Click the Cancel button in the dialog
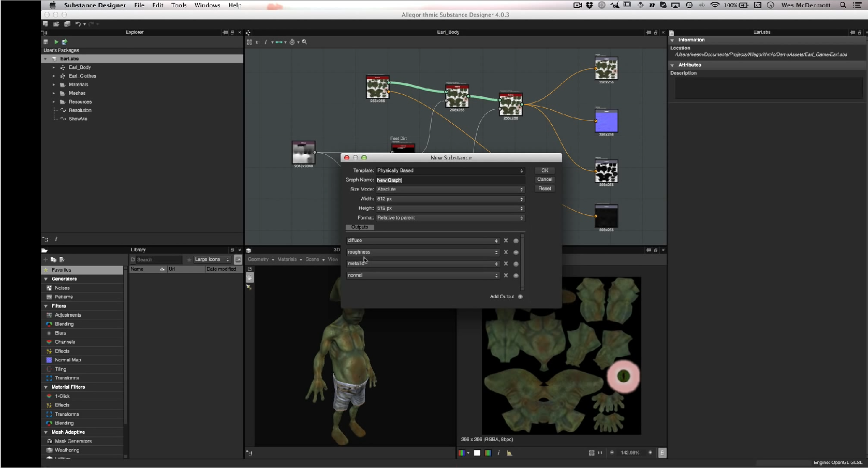 [545, 180]
